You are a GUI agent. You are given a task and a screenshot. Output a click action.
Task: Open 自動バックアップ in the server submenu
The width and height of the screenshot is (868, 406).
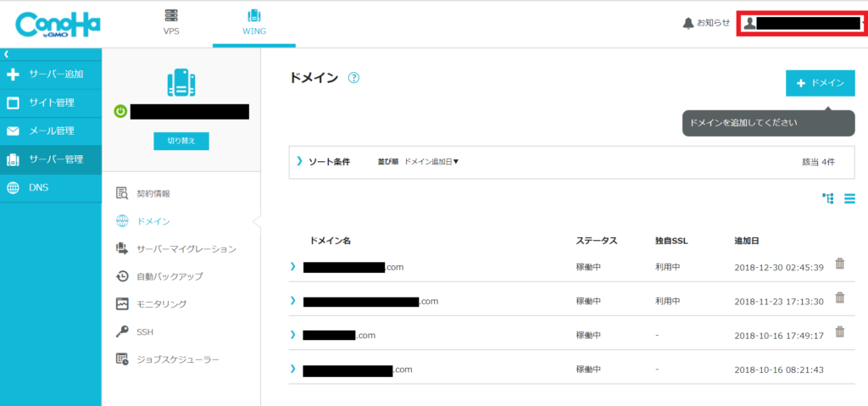coord(169,276)
